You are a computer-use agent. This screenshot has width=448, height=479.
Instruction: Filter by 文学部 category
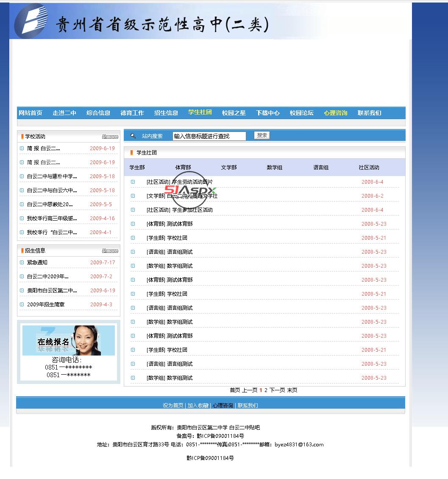(x=229, y=168)
